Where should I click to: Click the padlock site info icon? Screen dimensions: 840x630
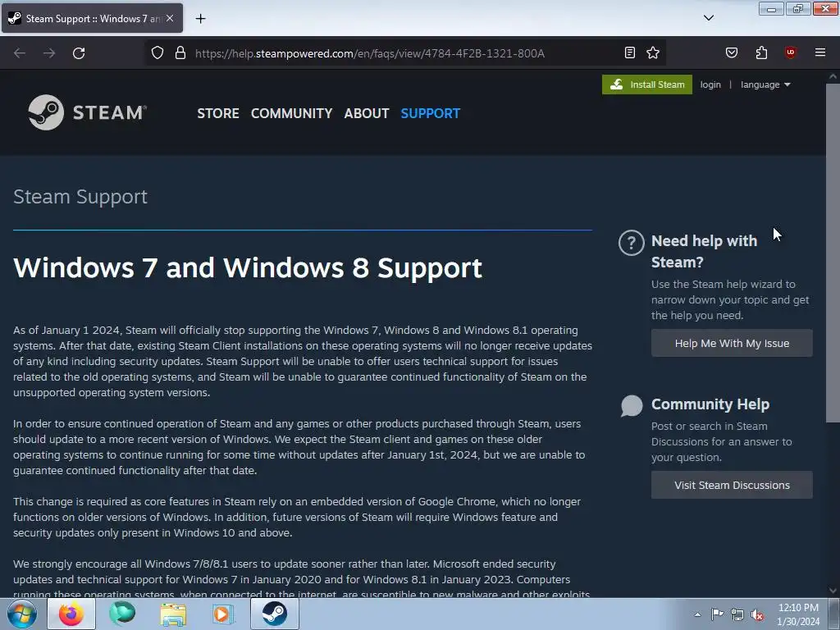click(180, 53)
